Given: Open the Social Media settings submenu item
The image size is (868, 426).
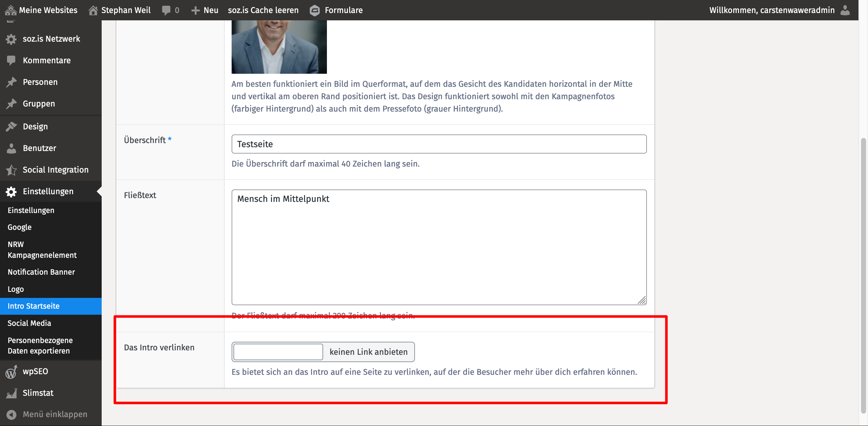Looking at the screenshot, I should 29,323.
